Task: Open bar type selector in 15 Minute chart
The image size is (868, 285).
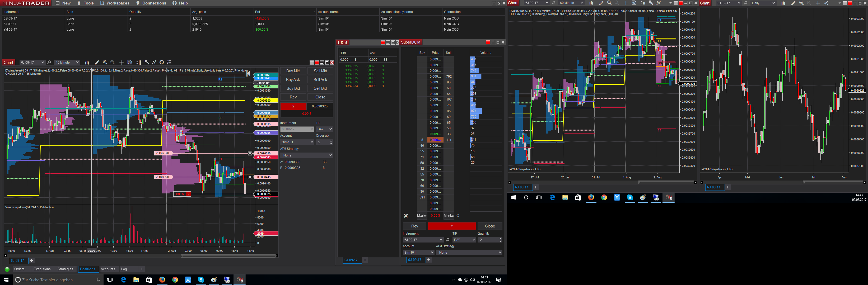Action: tap(87, 63)
